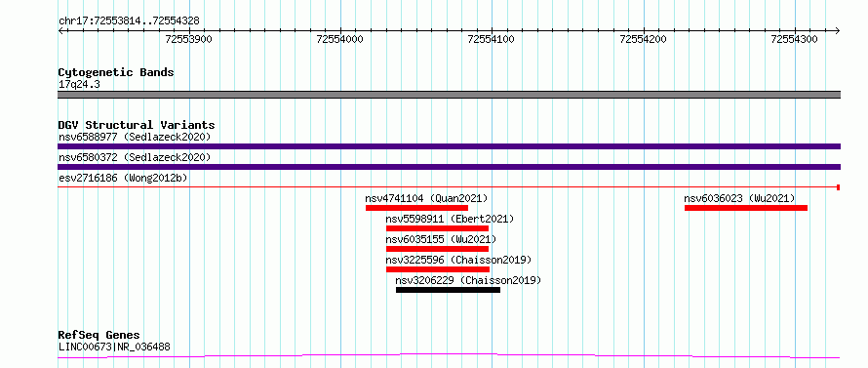Image resolution: width=868 pixels, height=368 pixels.
Task: Click the DGV Structural Variants track title
Action: pyautogui.click(x=137, y=125)
